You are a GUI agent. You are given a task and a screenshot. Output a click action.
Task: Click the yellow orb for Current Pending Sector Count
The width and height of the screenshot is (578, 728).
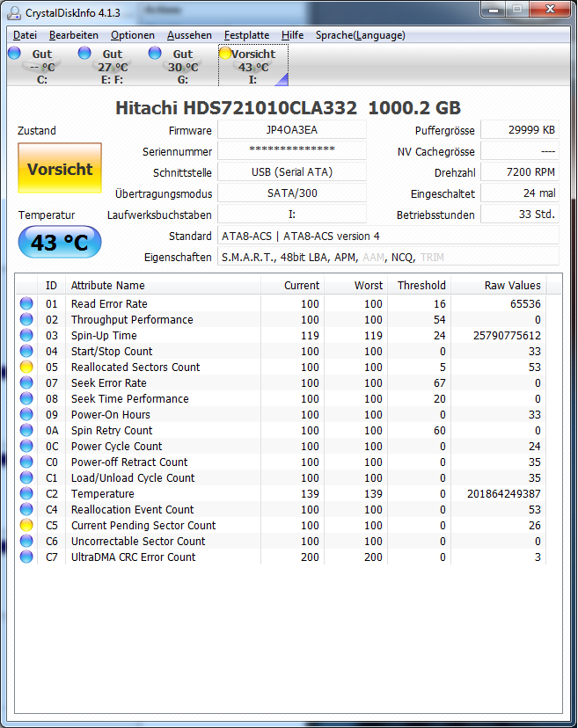pyautogui.click(x=26, y=525)
